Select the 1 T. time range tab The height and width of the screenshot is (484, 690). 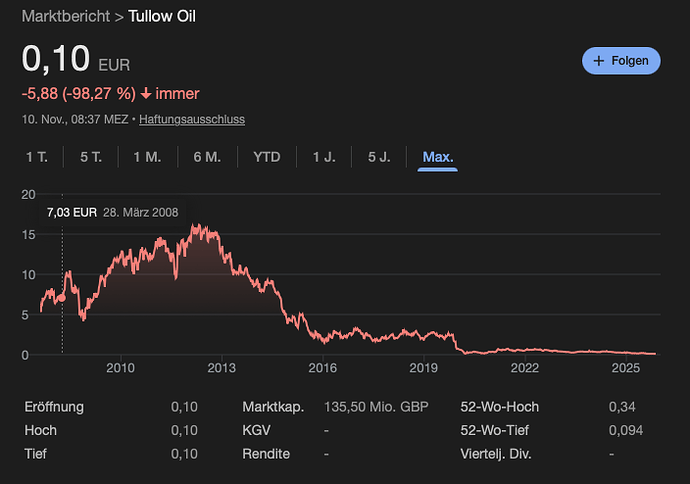tap(36, 157)
